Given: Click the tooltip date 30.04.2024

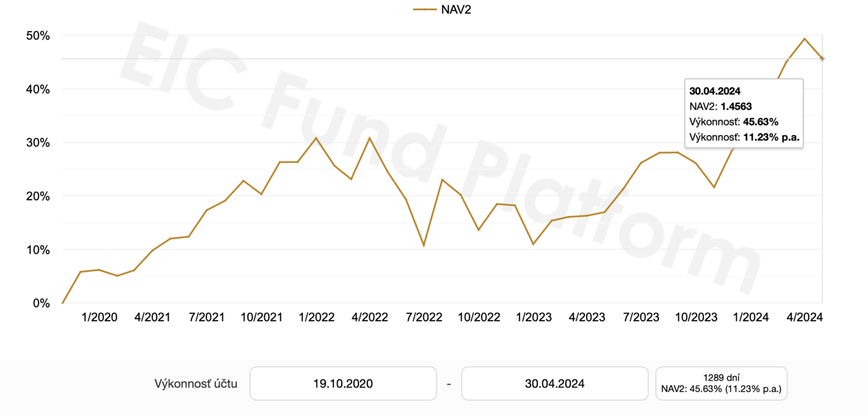Looking at the screenshot, I should point(715,90).
